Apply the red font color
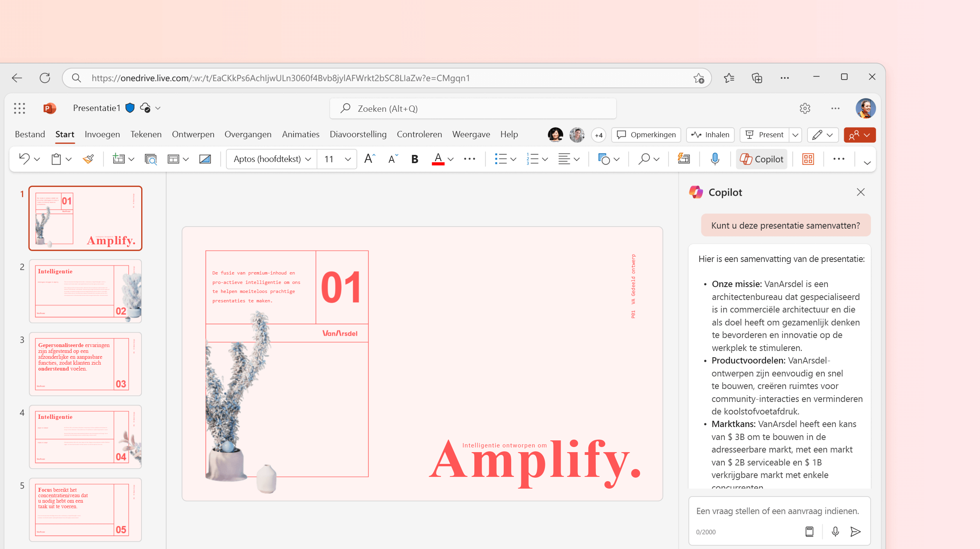 (x=438, y=159)
